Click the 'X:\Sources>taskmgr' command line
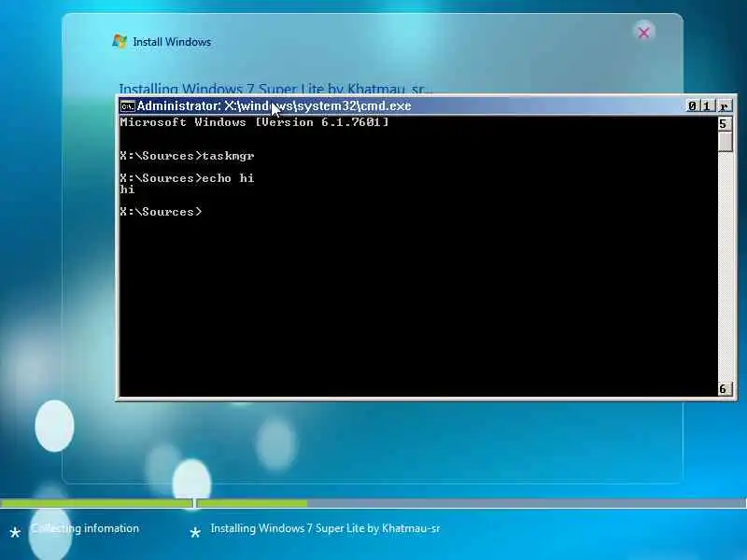Screen dimensions: 747x560 [188, 156]
